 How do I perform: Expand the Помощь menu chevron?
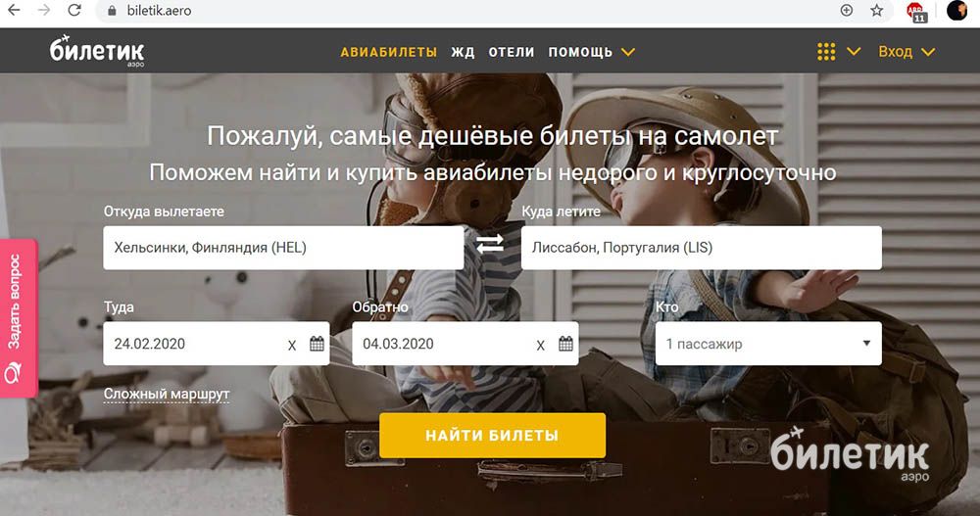[x=628, y=52]
